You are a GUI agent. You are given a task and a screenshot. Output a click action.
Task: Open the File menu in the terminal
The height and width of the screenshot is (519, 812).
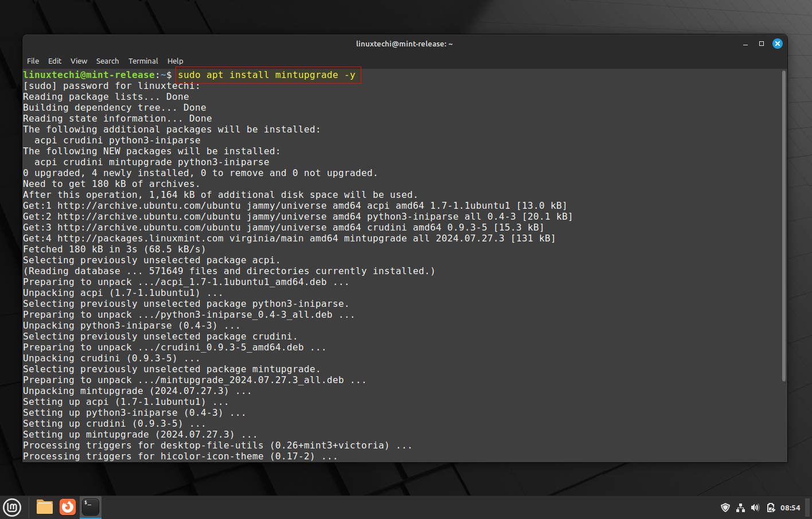[33, 61]
